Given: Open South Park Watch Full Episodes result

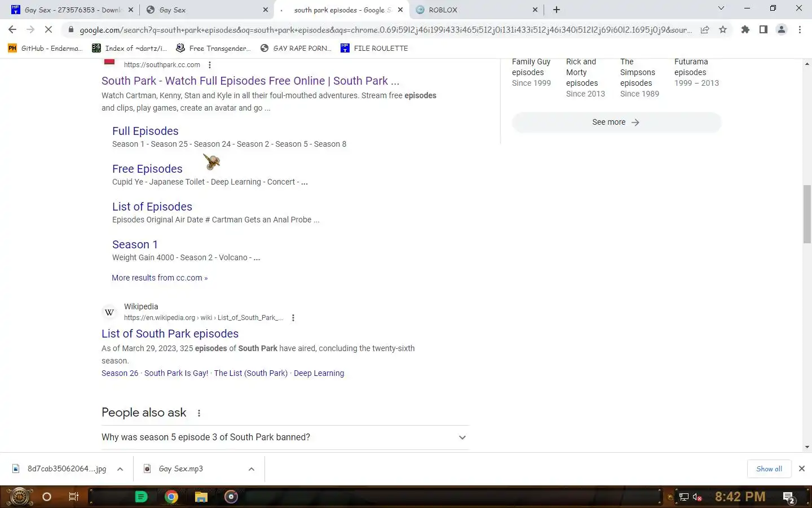Looking at the screenshot, I should [x=250, y=81].
